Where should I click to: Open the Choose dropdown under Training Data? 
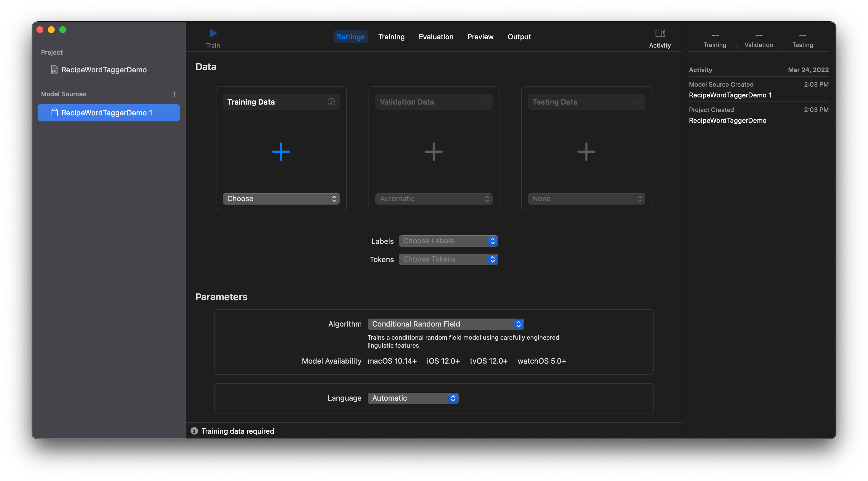(x=281, y=199)
